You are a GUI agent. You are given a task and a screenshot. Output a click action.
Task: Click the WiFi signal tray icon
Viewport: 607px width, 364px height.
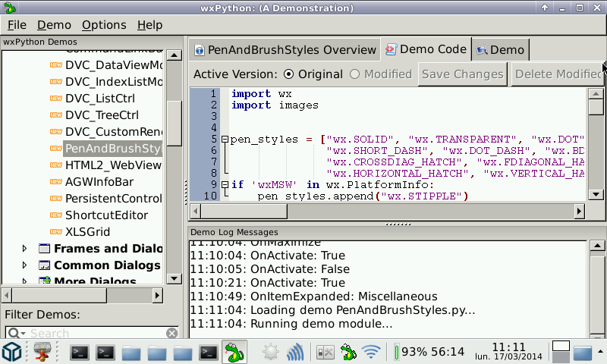click(371, 352)
